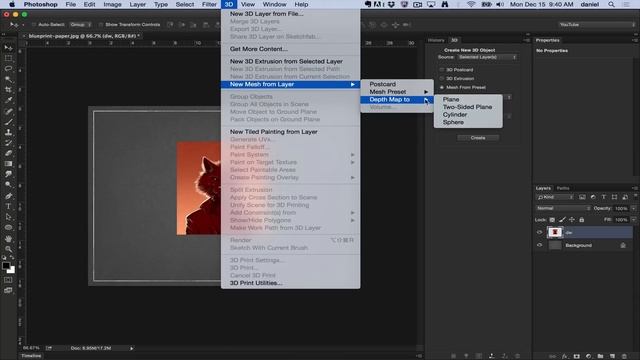This screenshot has height=360, width=640.
Task: Select the Crop tool
Action: (x=8, y=90)
